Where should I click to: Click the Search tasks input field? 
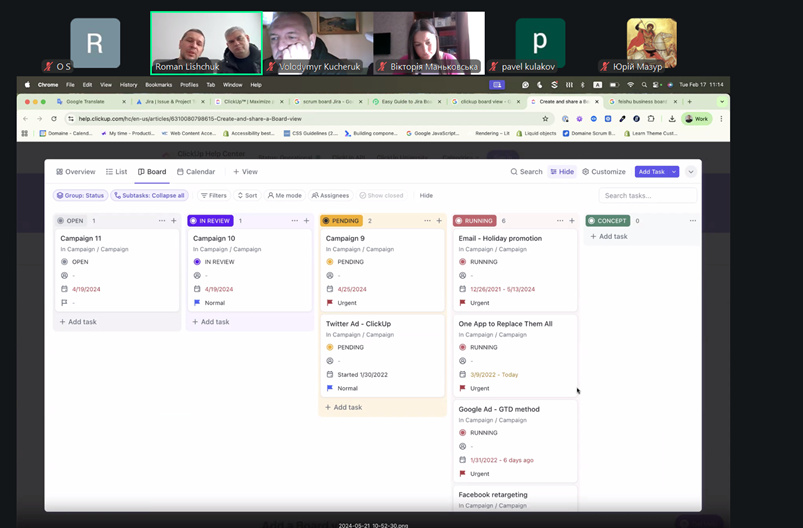[x=648, y=196]
